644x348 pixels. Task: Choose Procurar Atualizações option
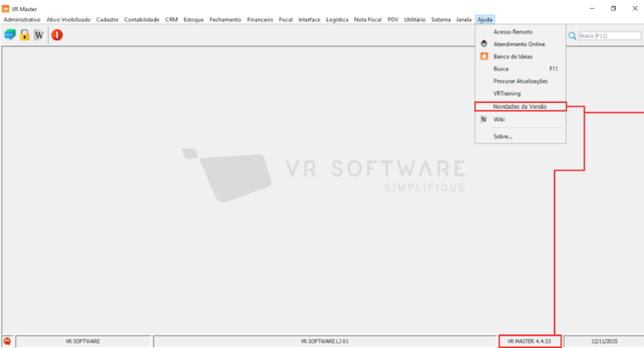point(520,81)
